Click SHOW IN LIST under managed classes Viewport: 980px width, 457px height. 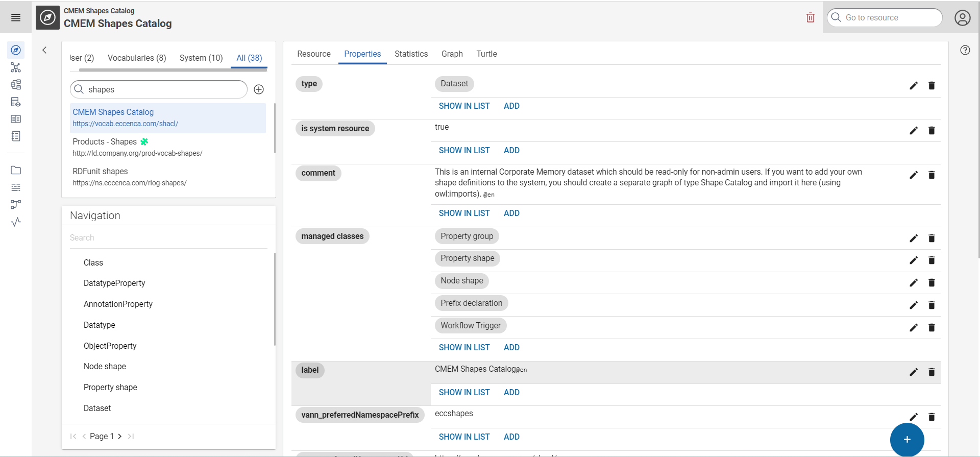coord(464,347)
